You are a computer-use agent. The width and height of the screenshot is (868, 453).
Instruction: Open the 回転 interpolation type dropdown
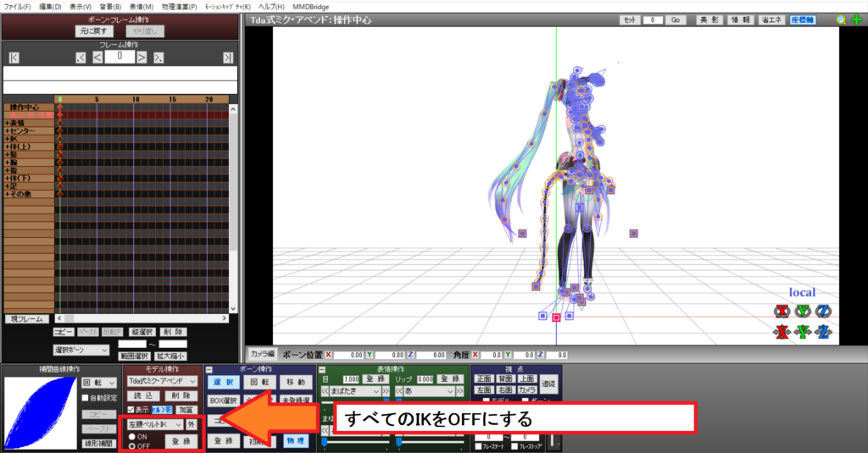(99, 383)
